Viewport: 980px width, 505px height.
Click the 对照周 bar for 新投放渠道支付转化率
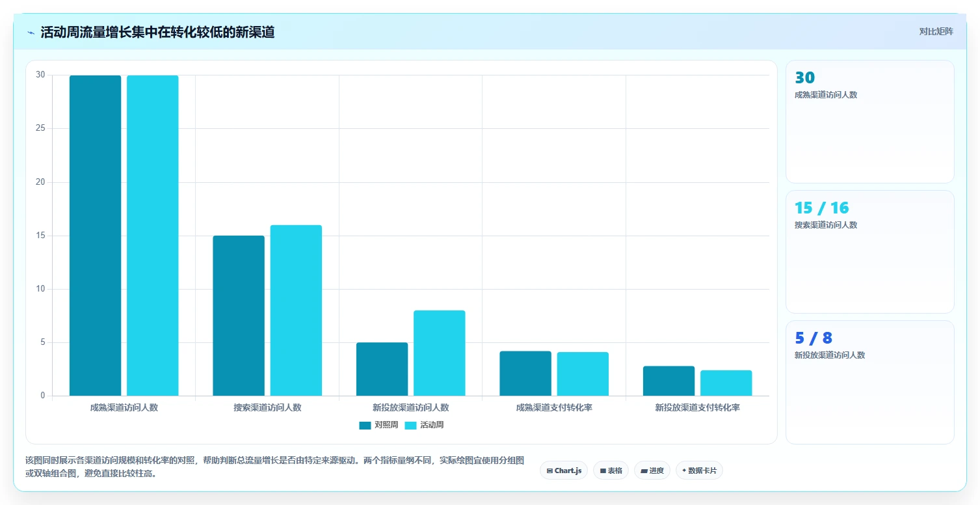[x=669, y=381]
